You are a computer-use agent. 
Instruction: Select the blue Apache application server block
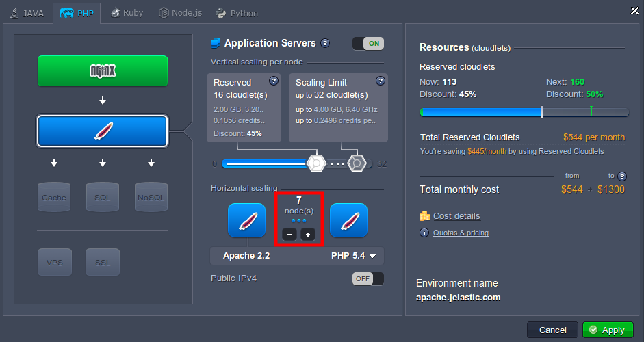click(103, 131)
